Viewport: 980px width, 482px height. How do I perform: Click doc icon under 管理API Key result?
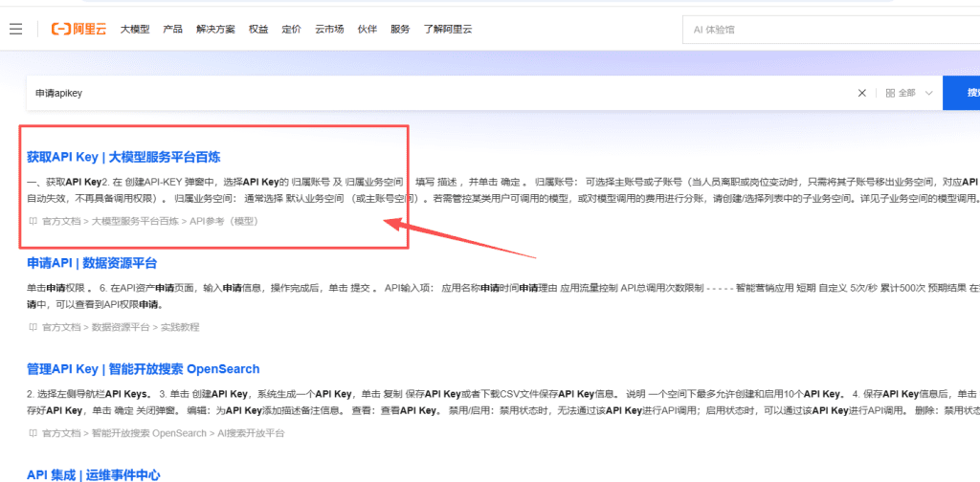(33, 433)
